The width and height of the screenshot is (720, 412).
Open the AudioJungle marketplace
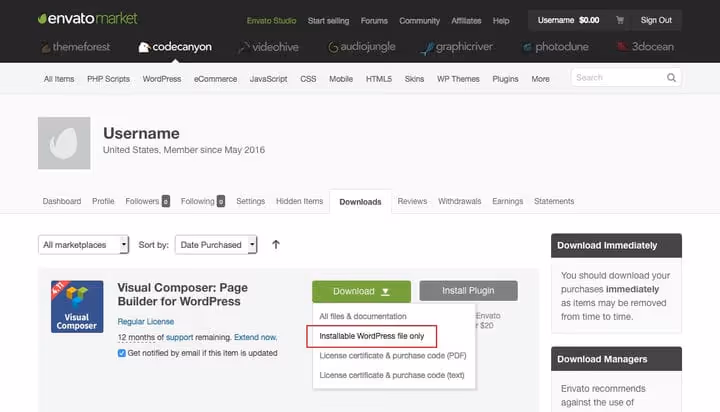click(362, 47)
